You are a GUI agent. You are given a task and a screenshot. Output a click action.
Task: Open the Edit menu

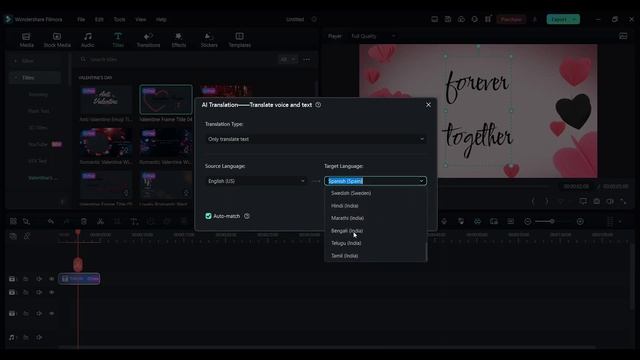click(x=99, y=19)
